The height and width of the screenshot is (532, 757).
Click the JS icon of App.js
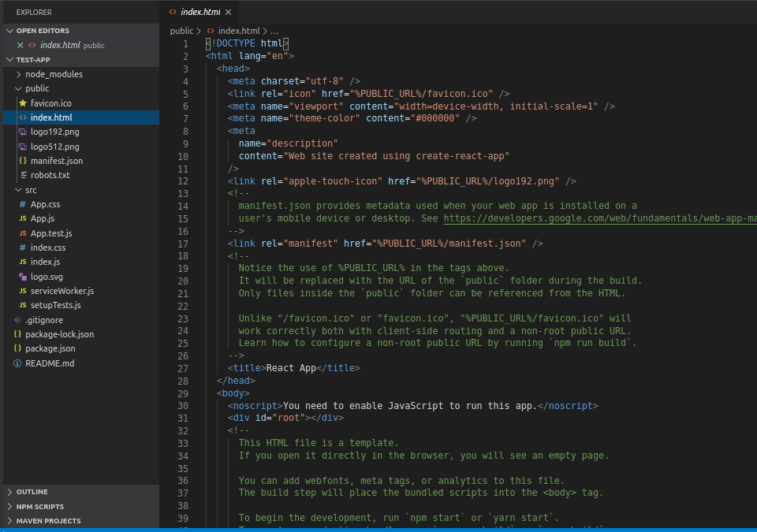[x=23, y=218]
